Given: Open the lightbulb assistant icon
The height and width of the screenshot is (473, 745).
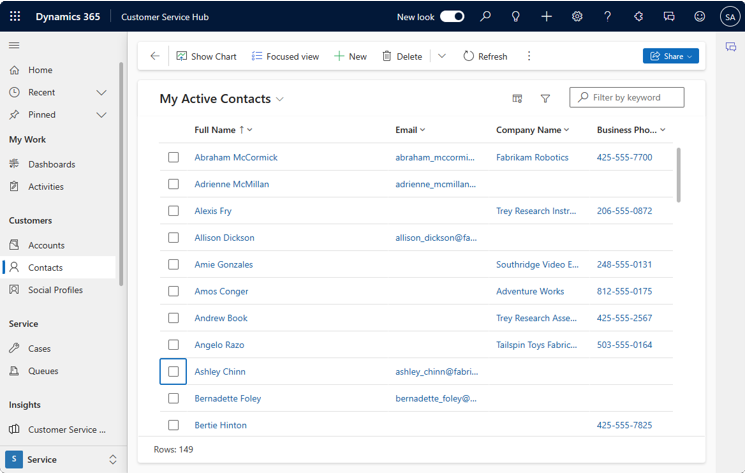Looking at the screenshot, I should (x=516, y=17).
